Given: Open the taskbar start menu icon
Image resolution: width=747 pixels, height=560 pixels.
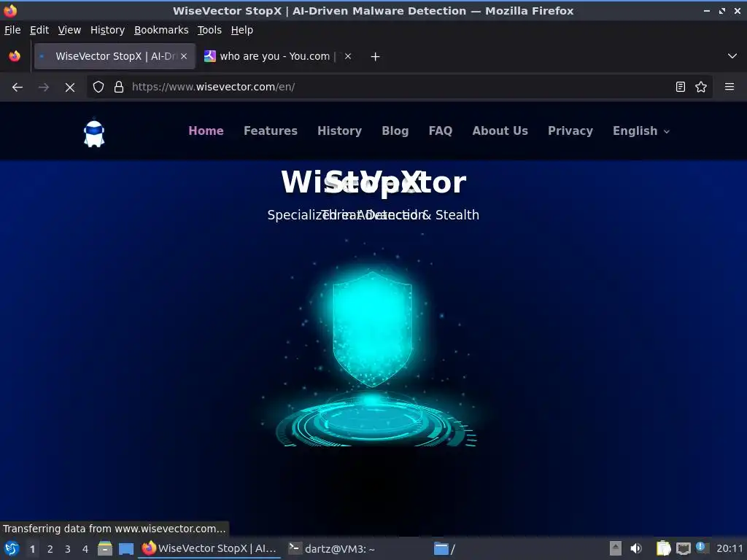Looking at the screenshot, I should (12, 548).
